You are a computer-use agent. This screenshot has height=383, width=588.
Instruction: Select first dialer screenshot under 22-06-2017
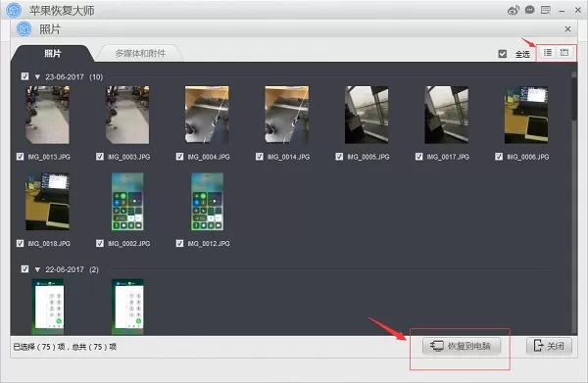tap(48, 307)
